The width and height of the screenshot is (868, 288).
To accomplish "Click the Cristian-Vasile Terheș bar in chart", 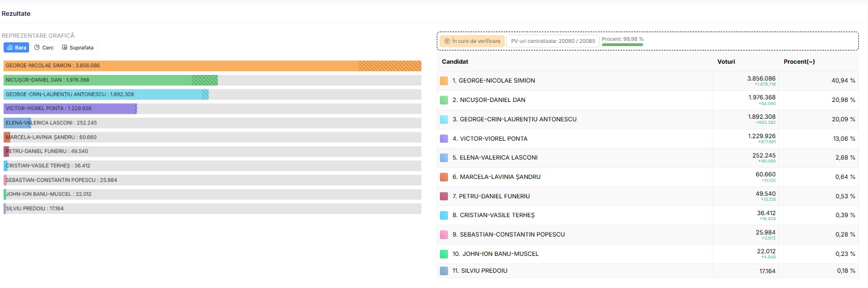I will tap(6, 166).
